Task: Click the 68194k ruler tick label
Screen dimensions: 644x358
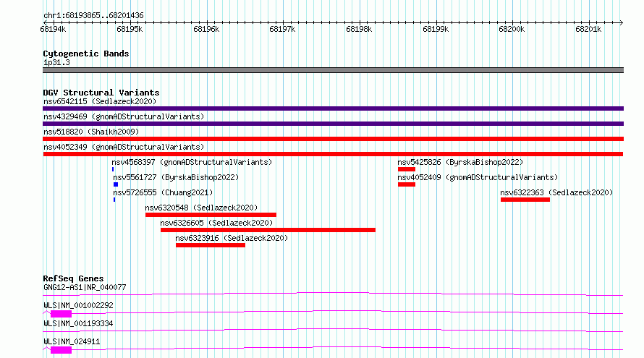Action: (x=53, y=29)
